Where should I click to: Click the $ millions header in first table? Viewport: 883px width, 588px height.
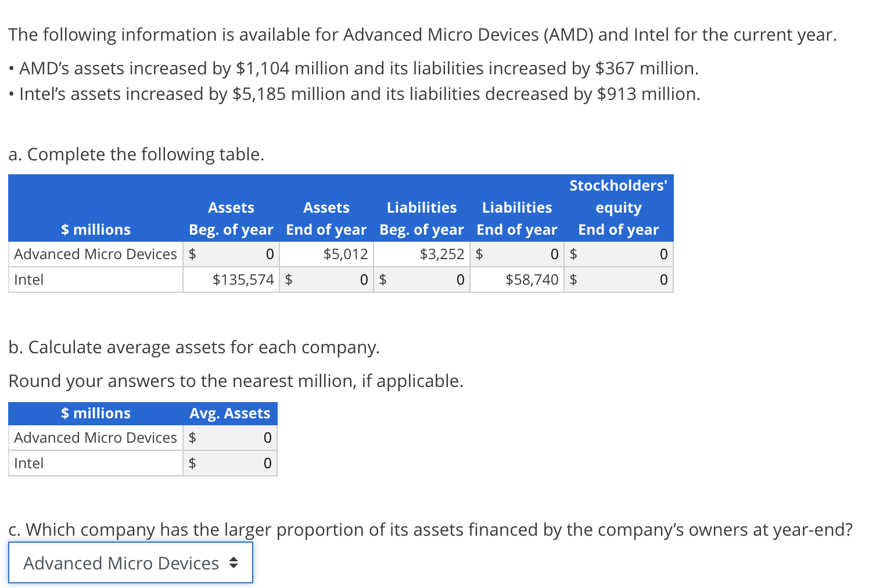[x=96, y=230]
